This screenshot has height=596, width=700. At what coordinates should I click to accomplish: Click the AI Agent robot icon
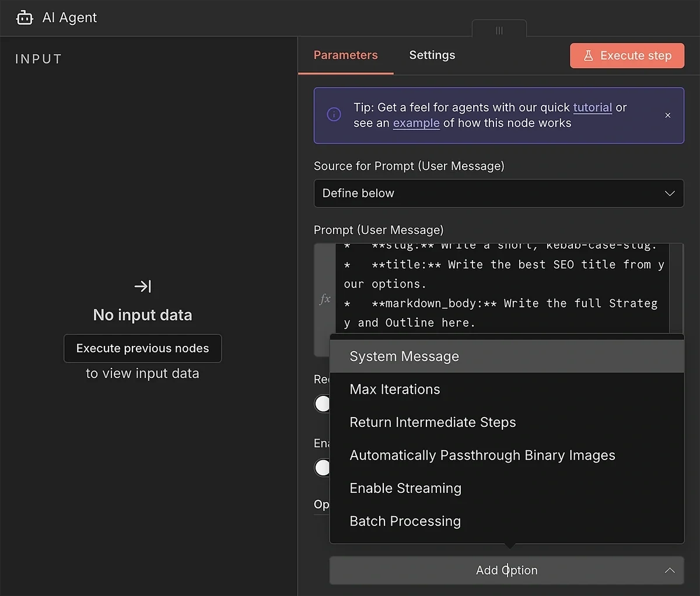pyautogui.click(x=24, y=17)
